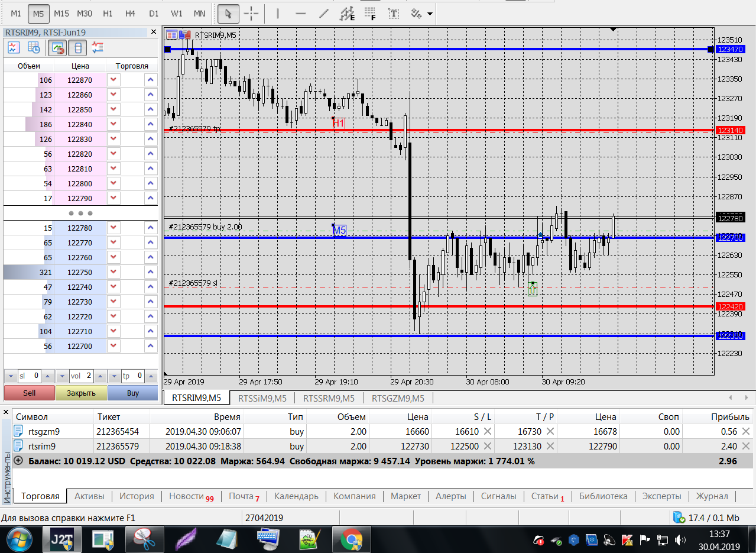Click the equidistant channel tool icon
The height and width of the screenshot is (553, 756).
click(348, 13)
